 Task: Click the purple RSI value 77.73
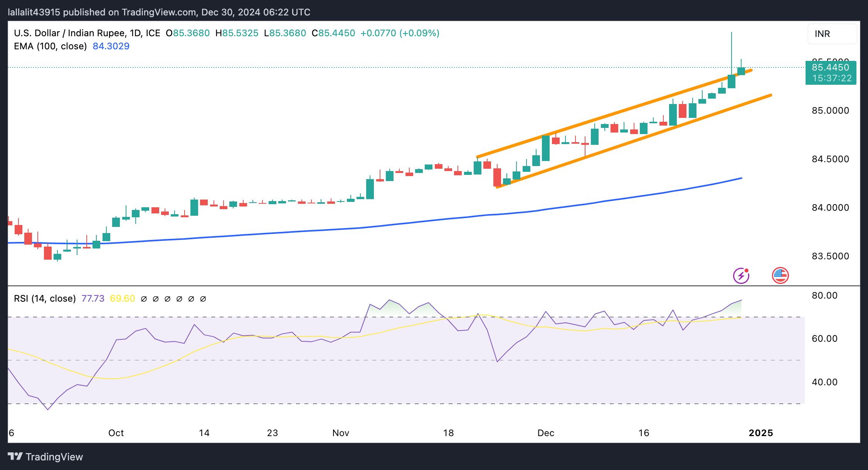coord(93,299)
